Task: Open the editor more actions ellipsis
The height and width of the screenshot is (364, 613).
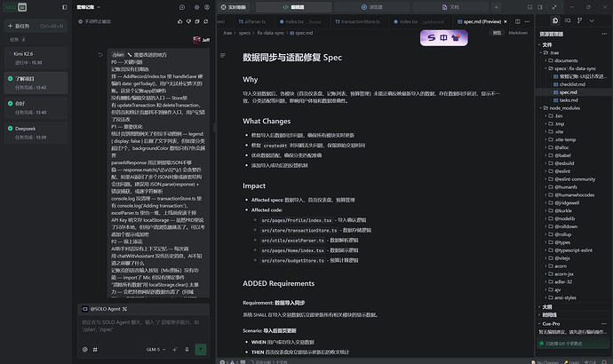Action: tap(527, 21)
